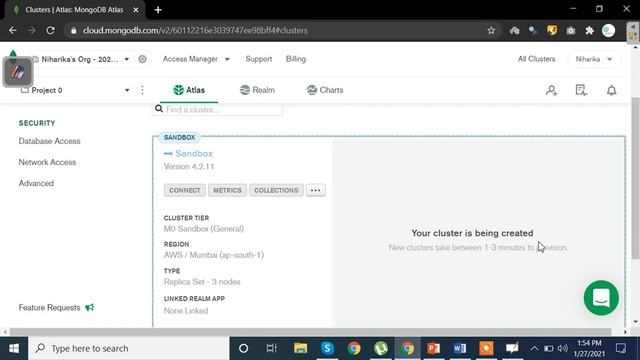Image resolution: width=640 pixels, height=360 pixels.
Task: Open the Support menu item
Action: 259,59
